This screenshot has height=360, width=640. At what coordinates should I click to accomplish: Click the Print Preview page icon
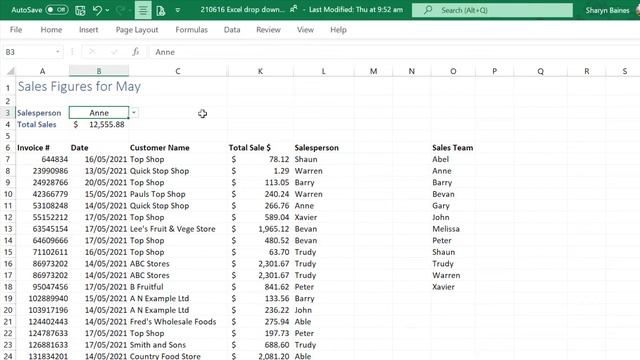(x=160, y=10)
